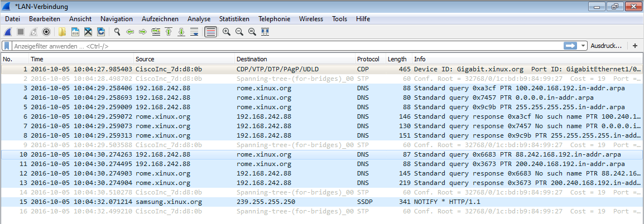644x224 pixels.
Task: Sort by the Protocol column header
Action: point(371,59)
